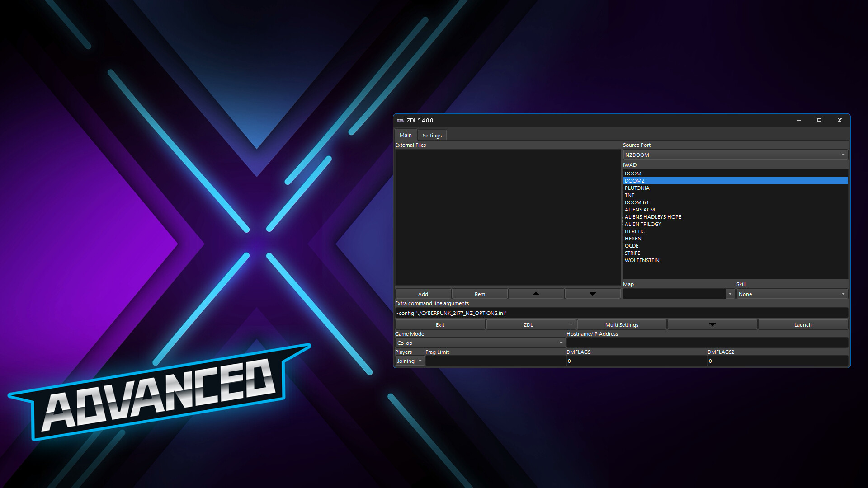Switch to the Settings tab

pos(432,135)
